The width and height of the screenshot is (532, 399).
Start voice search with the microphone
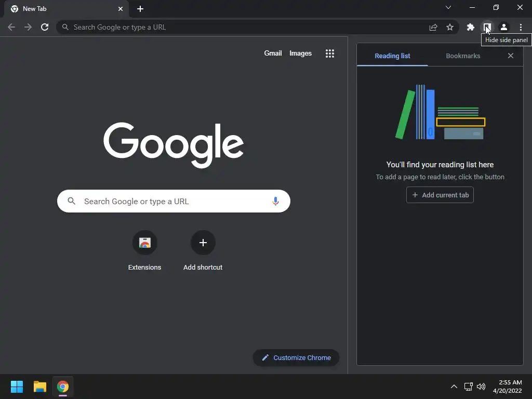click(x=275, y=201)
